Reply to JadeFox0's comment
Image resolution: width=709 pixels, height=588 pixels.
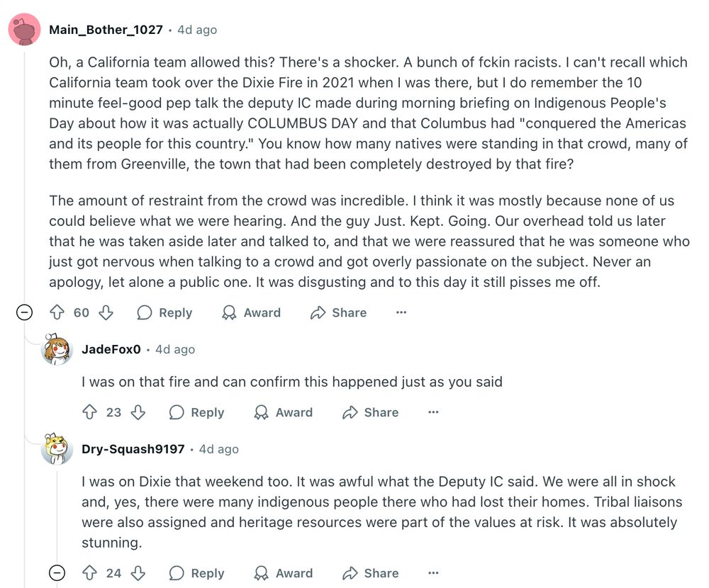pos(196,412)
